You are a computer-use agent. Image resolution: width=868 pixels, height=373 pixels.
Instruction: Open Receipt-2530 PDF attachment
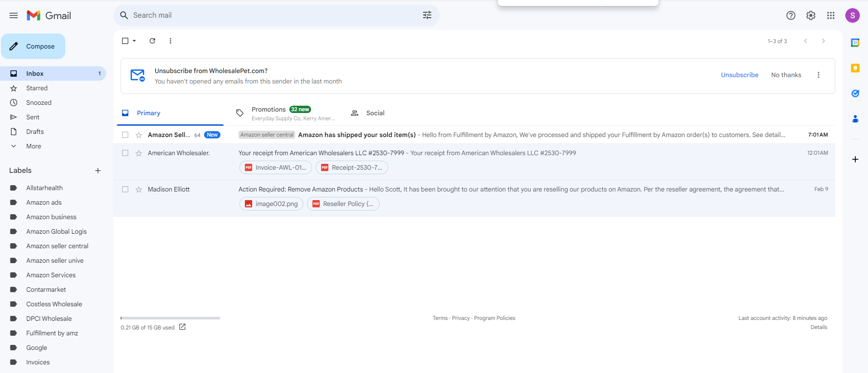[x=352, y=167]
